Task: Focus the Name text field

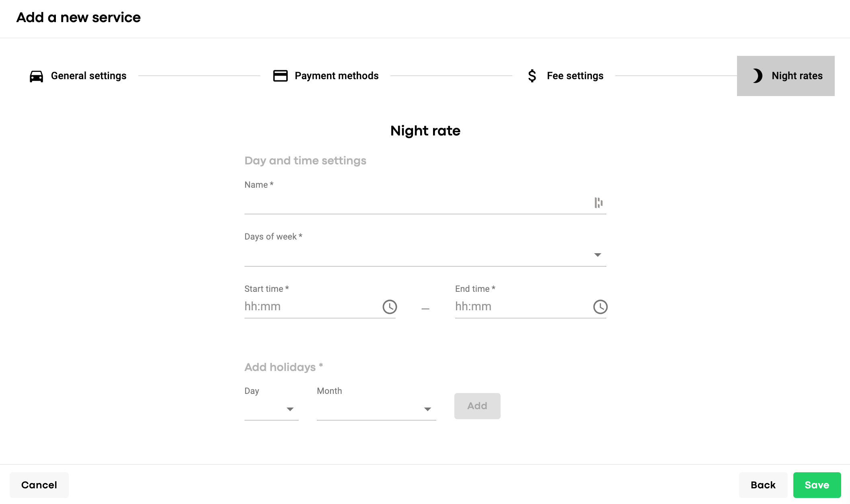Action: click(x=416, y=203)
